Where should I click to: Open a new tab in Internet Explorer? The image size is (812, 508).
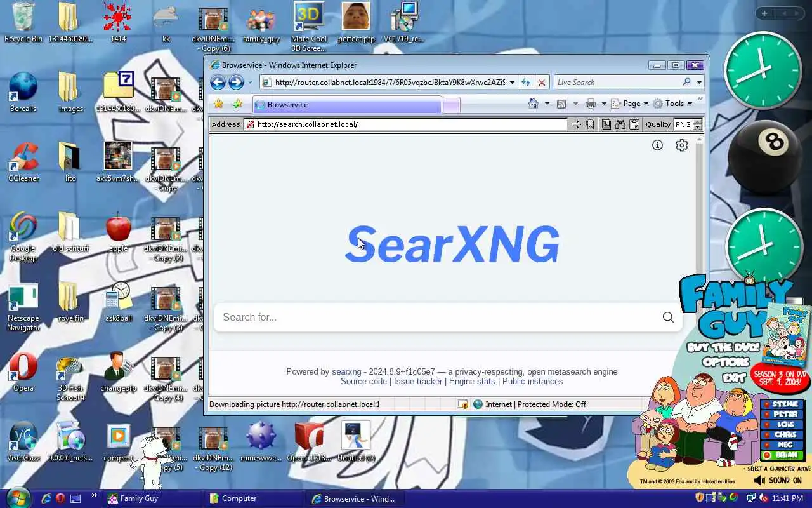(451, 105)
